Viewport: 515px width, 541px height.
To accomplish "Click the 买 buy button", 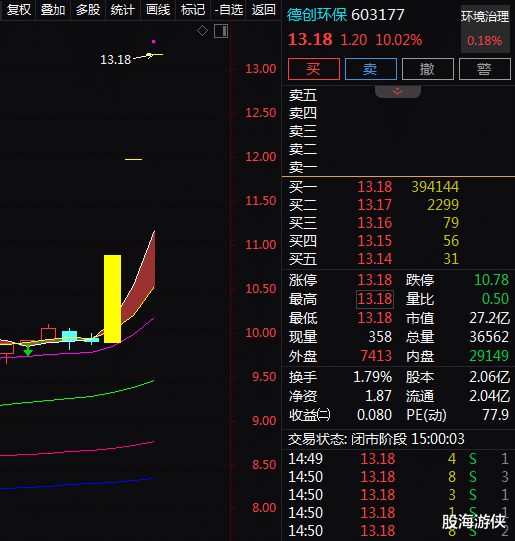I will click(314, 69).
